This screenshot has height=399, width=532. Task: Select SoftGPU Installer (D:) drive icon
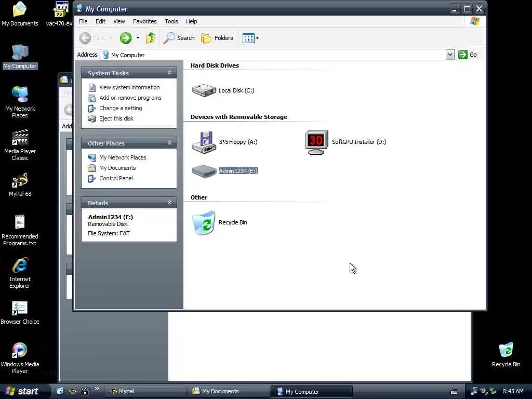(316, 142)
